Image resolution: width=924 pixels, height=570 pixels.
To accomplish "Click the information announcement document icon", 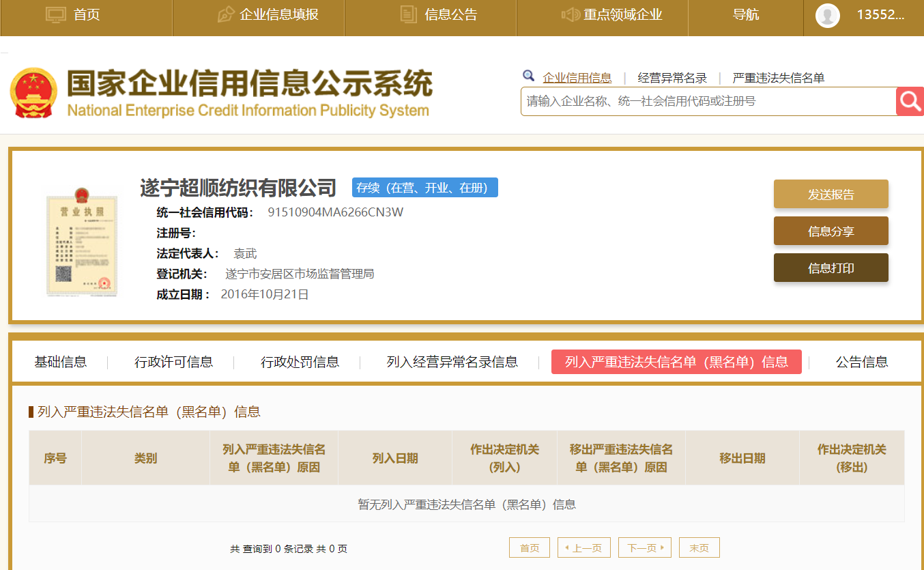I will coord(408,14).
